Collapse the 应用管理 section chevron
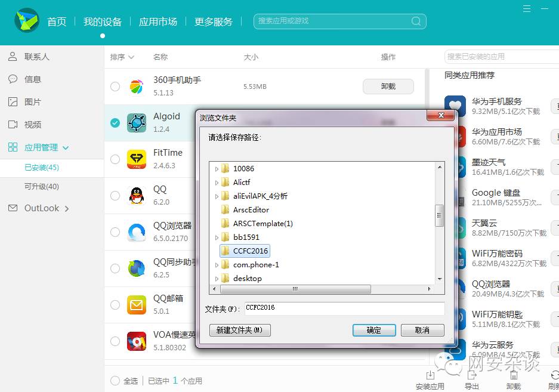 64,147
